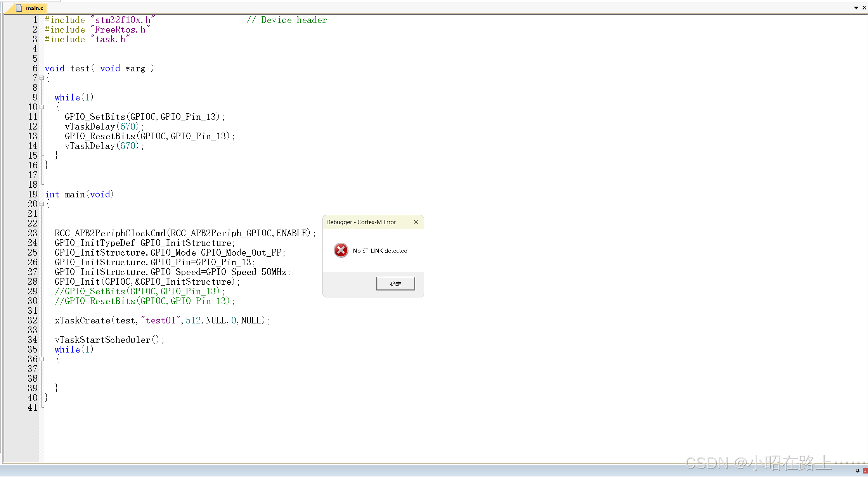868x477 pixels.
Task: Click the file icon on the main.c tab
Action: point(19,8)
